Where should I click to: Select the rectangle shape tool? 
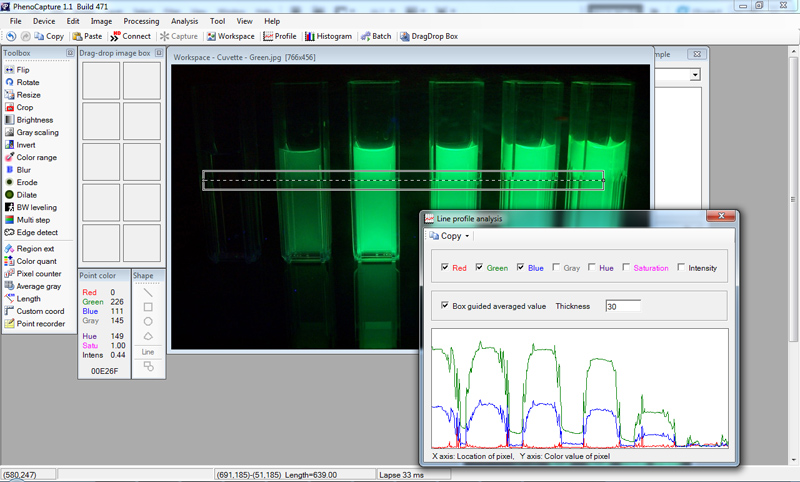[148, 307]
